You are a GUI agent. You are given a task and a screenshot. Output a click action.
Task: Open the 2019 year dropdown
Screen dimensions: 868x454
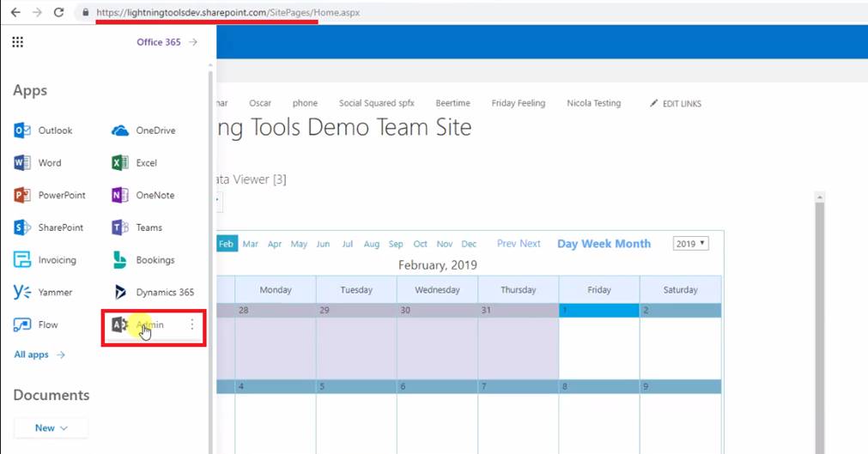point(691,244)
